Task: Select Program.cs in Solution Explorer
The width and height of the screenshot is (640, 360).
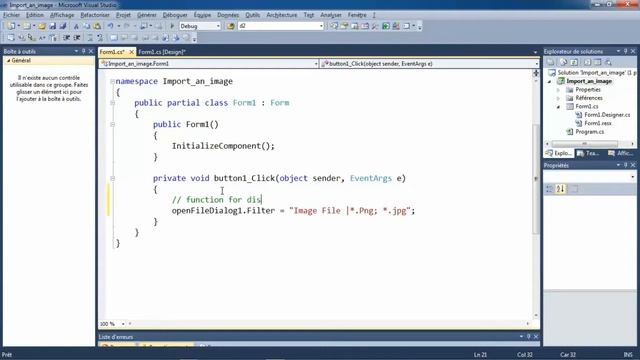Action: coord(589,132)
